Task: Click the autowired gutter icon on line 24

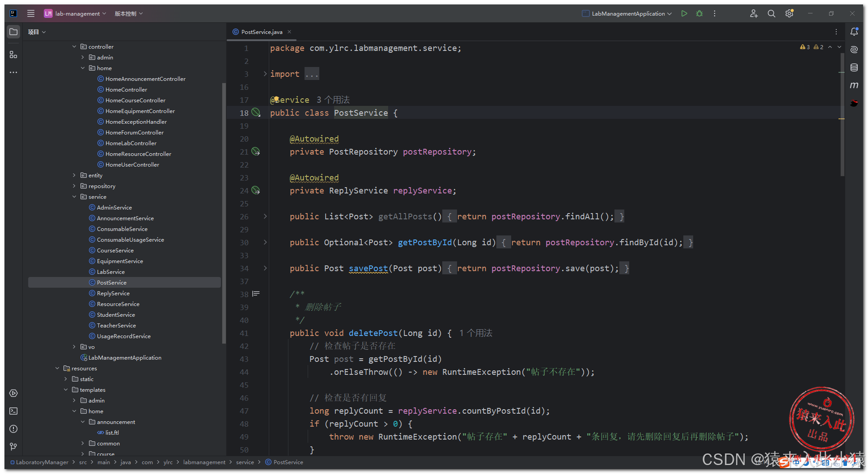Action: [256, 190]
